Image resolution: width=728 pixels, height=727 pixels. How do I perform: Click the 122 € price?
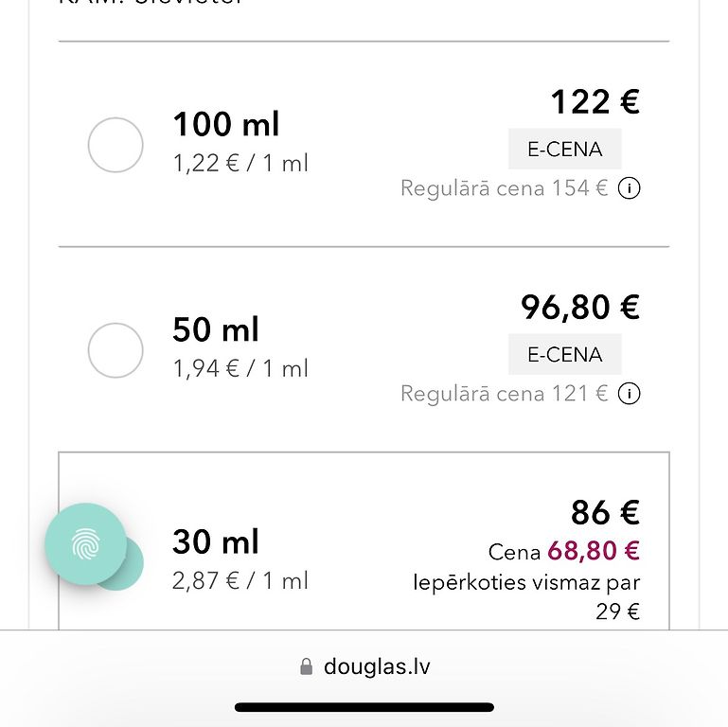595,101
